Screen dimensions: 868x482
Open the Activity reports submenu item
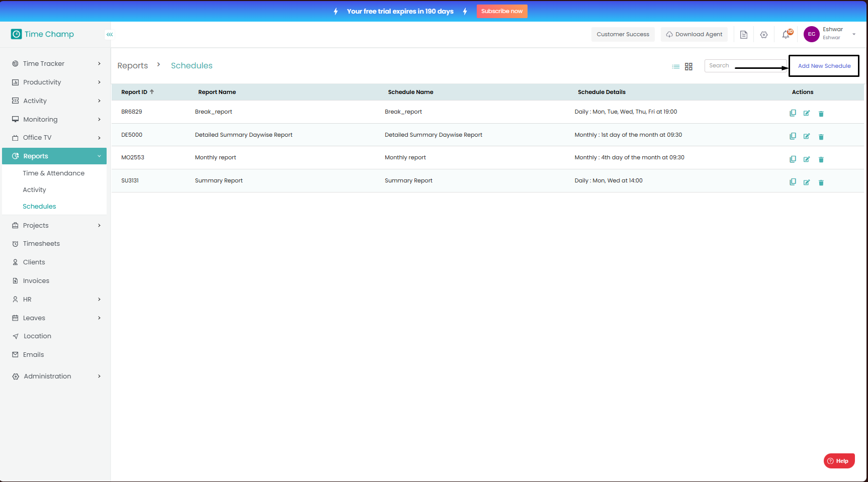click(x=34, y=189)
